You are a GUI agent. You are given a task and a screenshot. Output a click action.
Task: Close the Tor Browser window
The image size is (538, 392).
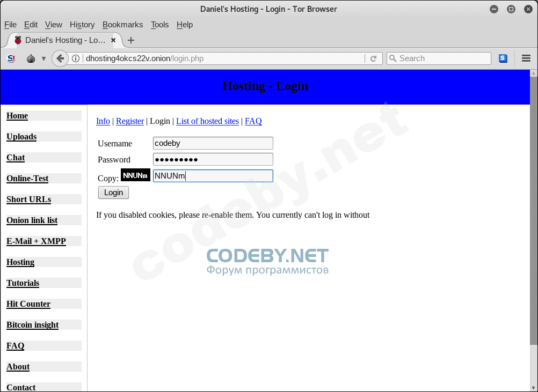(x=528, y=9)
